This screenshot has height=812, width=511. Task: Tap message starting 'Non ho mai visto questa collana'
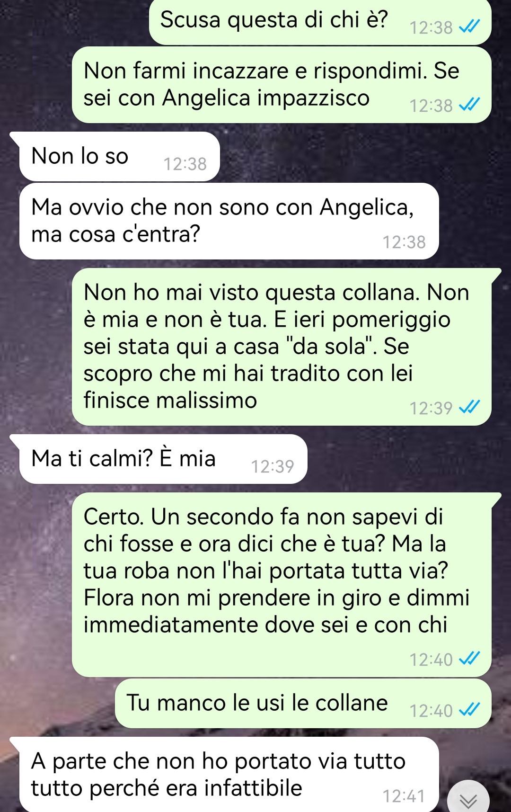pyautogui.click(x=282, y=347)
